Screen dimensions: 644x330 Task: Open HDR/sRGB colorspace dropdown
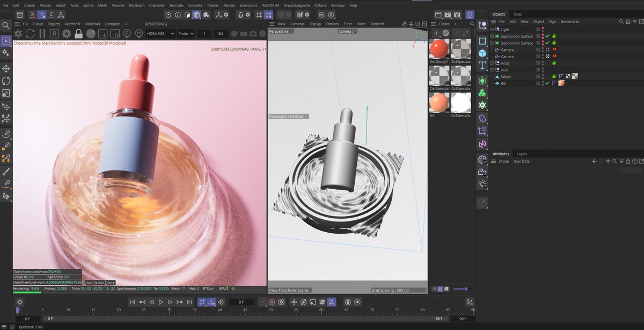[x=161, y=33]
